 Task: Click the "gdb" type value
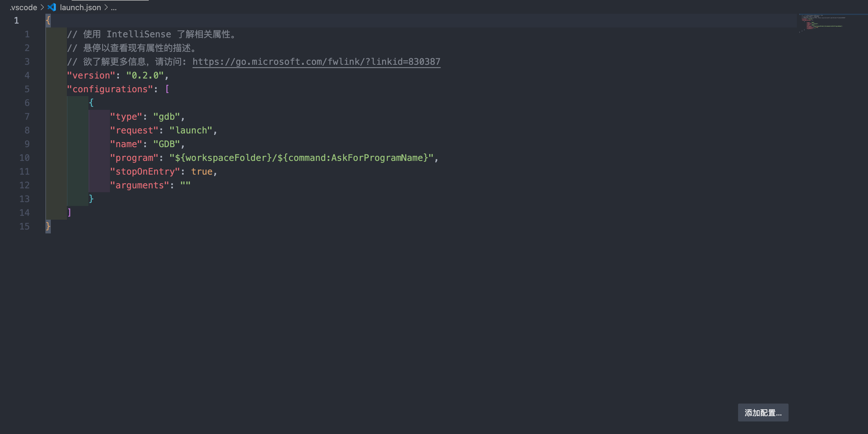coord(166,116)
